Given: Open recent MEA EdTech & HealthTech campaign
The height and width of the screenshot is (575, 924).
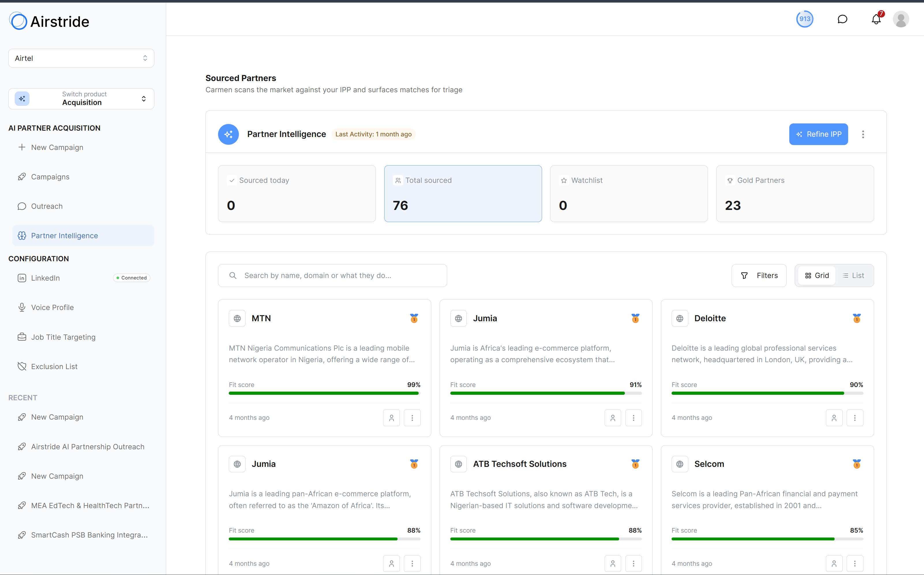Looking at the screenshot, I should (83, 506).
